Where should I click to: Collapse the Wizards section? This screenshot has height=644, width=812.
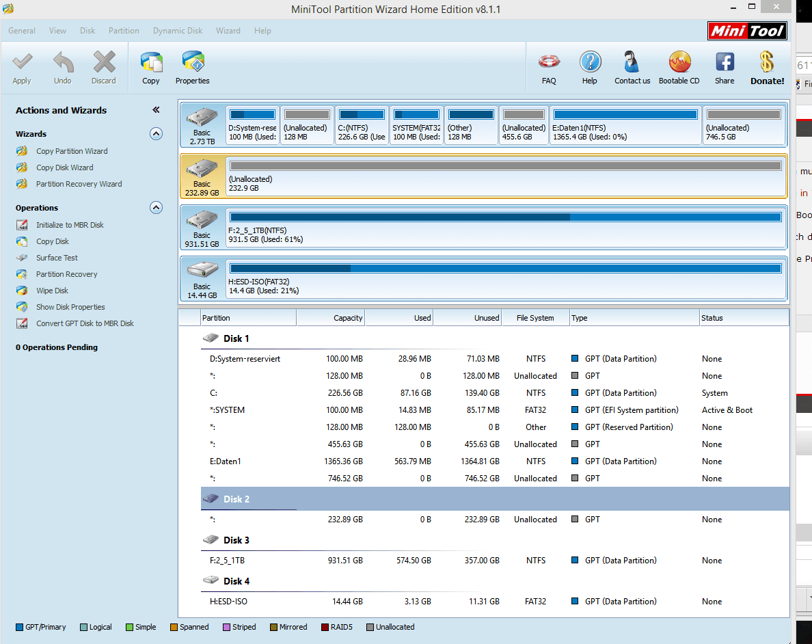(156, 134)
